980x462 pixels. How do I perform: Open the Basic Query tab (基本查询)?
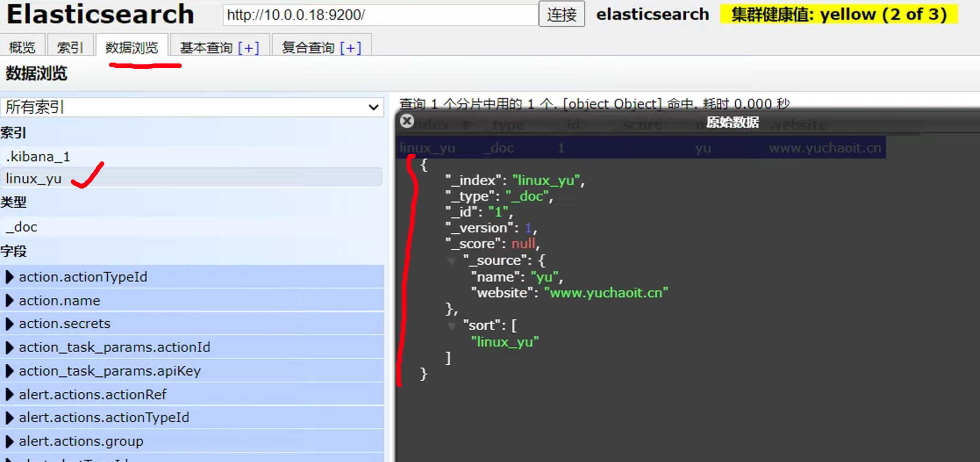[x=206, y=47]
